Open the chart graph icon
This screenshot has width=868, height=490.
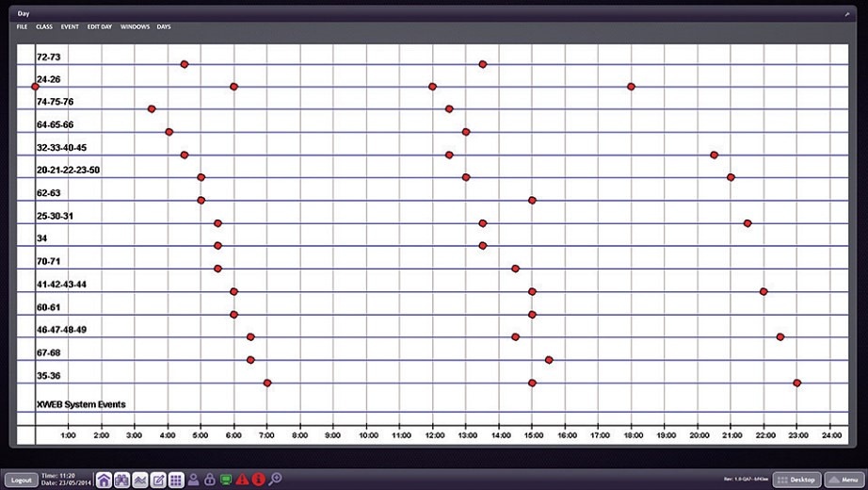click(139, 480)
